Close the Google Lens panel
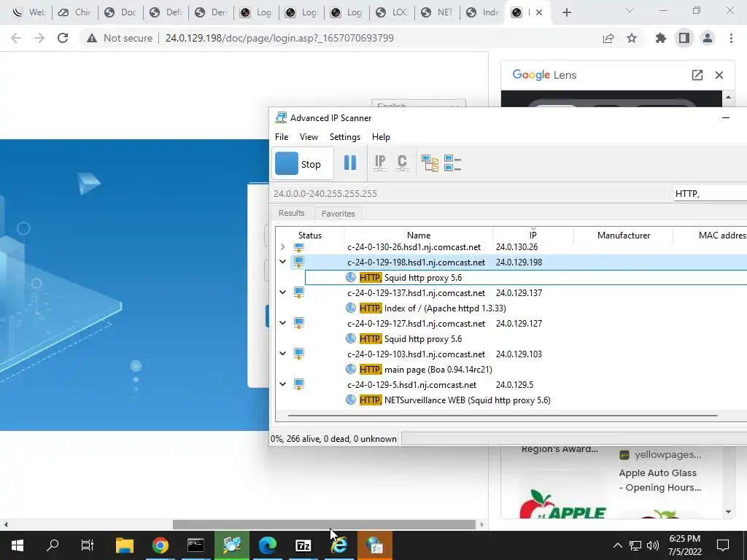 coord(719,75)
